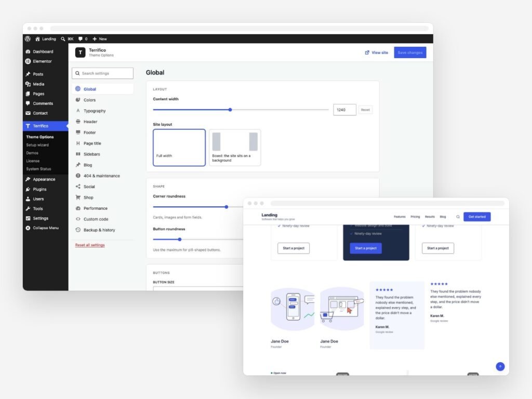Click Blog in Landing window nav

(443, 217)
